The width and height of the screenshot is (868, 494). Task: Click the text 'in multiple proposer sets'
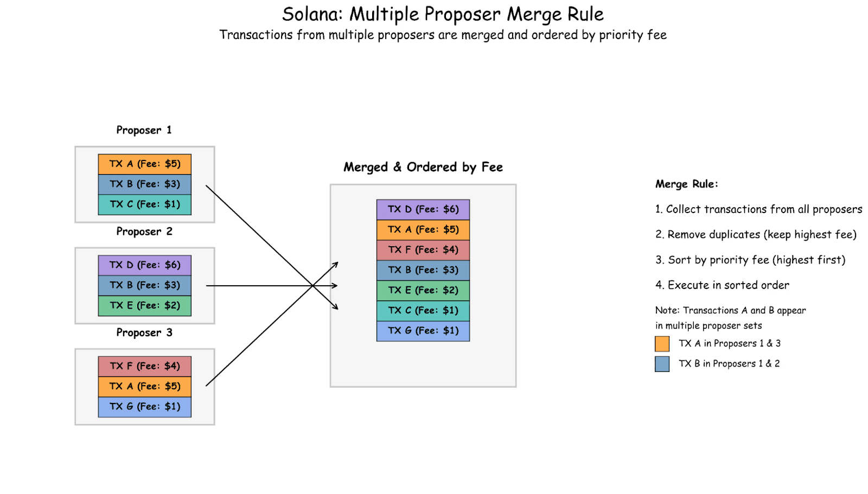click(x=709, y=326)
